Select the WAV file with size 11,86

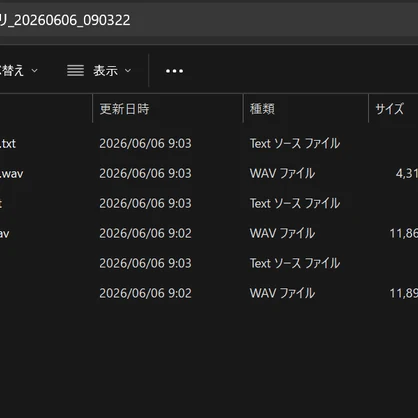pyautogui.click(x=209, y=233)
